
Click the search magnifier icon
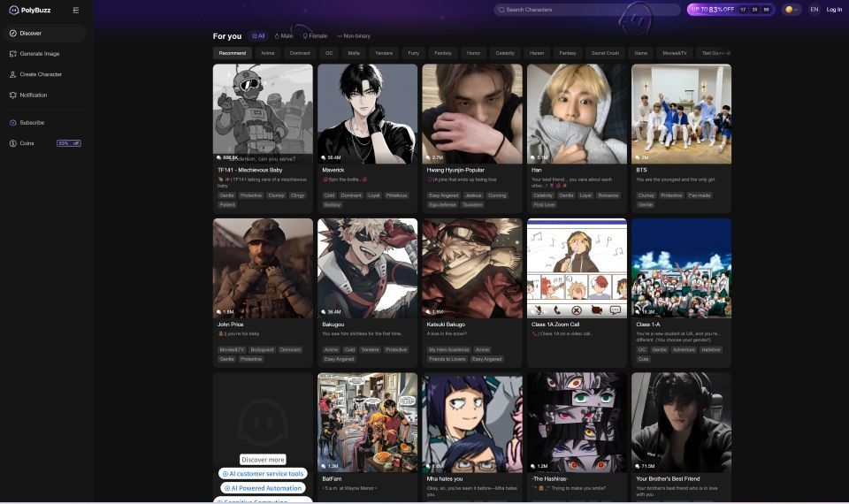[x=501, y=10]
